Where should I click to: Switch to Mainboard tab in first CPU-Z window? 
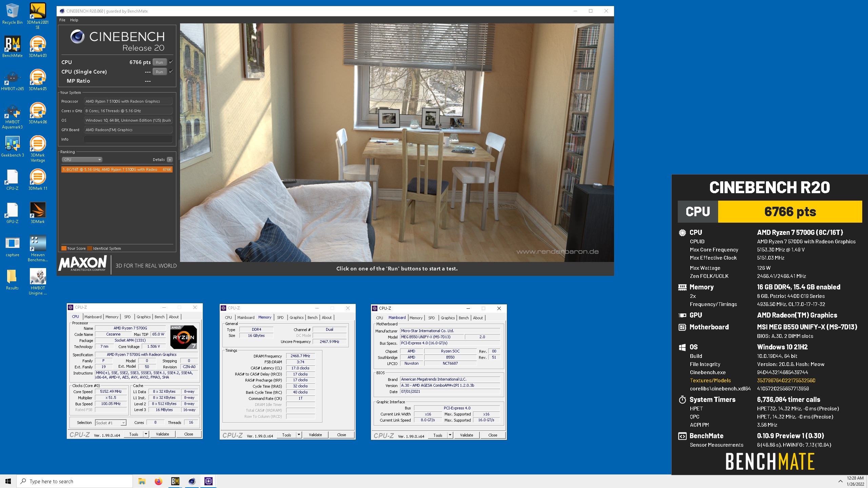coord(93,317)
